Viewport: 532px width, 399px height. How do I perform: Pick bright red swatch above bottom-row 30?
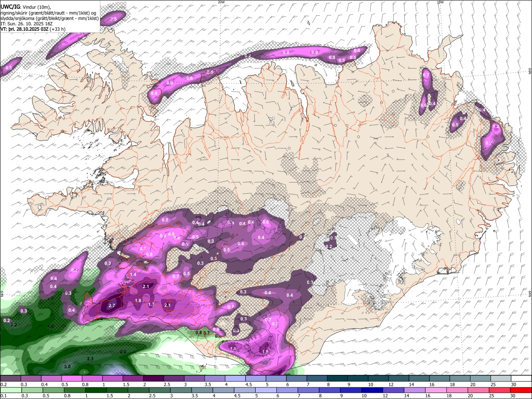pos(521,390)
